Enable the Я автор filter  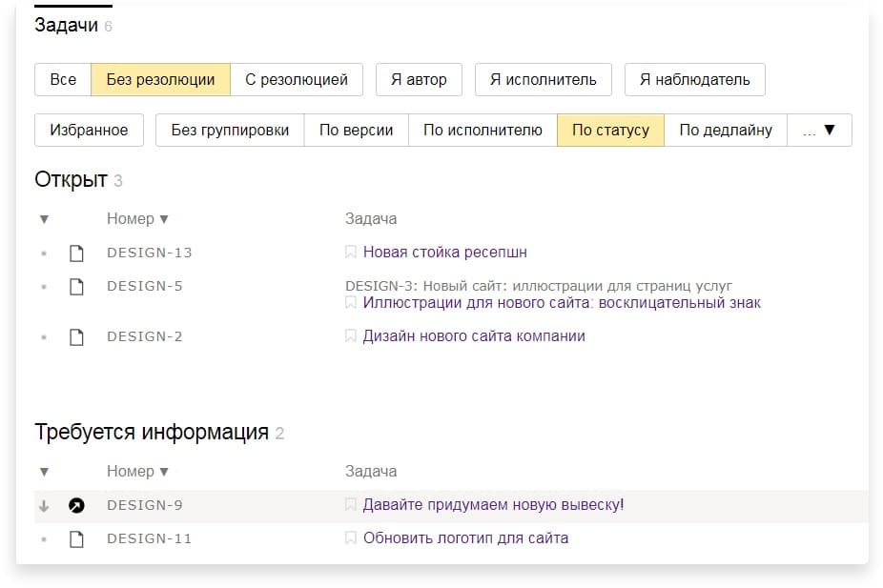click(x=419, y=79)
